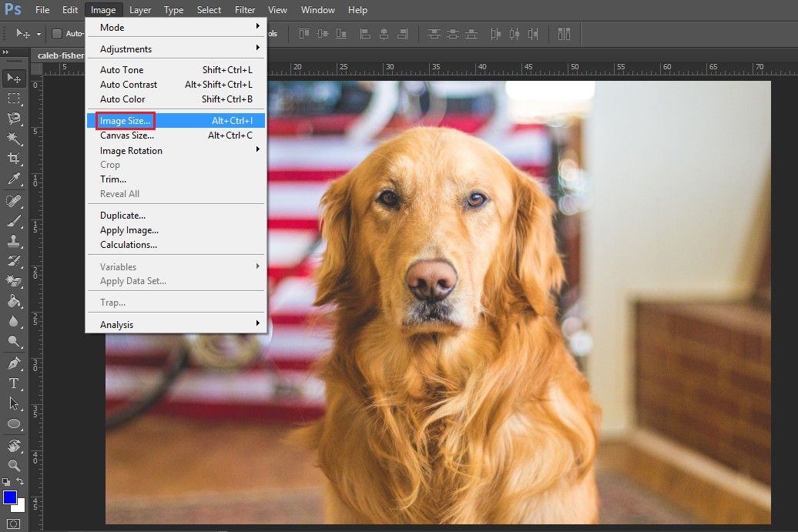
Task: Select the Rectangular Marquee tool
Action: pos(14,99)
